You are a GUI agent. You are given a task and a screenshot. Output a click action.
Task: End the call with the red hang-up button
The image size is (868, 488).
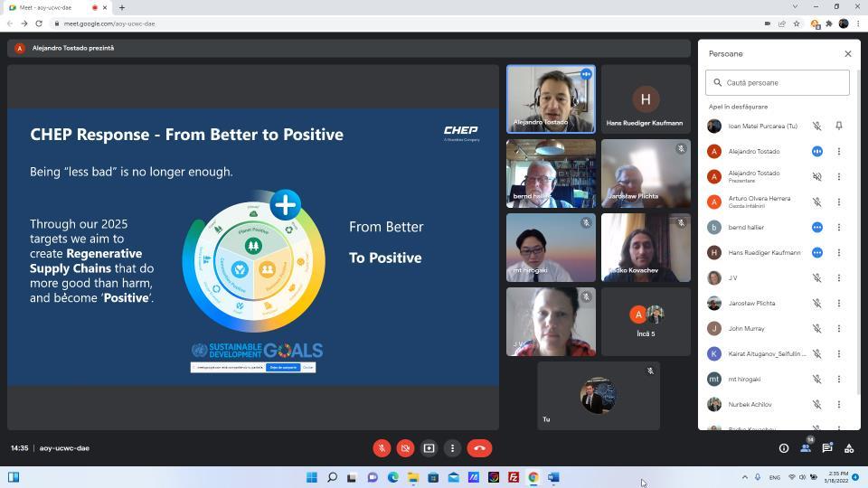[479, 448]
